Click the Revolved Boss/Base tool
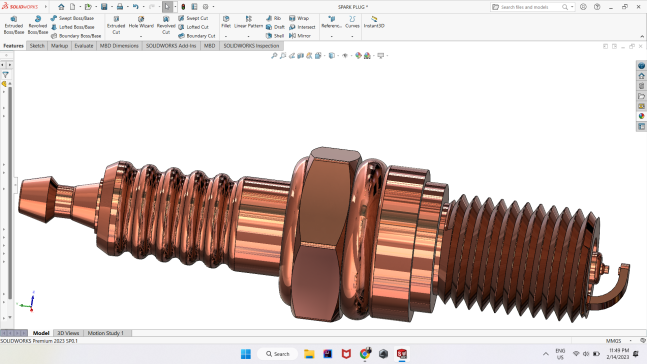The image size is (647, 364). (38, 26)
